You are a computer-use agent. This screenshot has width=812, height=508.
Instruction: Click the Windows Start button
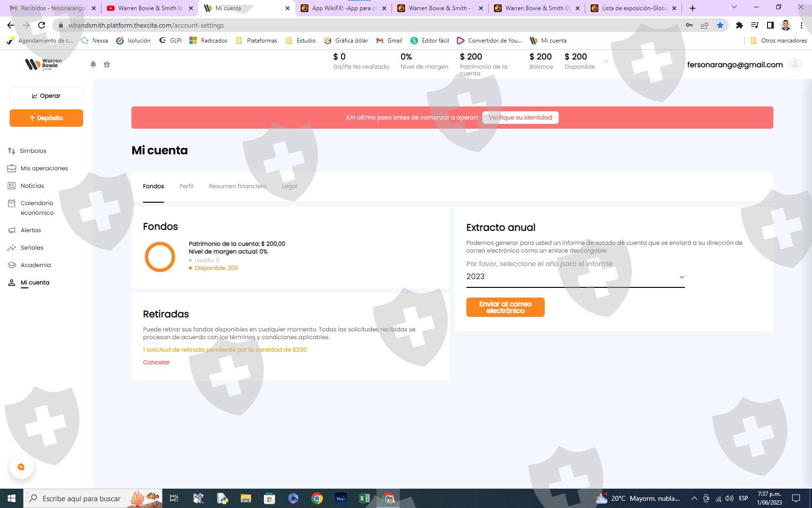pos(12,498)
